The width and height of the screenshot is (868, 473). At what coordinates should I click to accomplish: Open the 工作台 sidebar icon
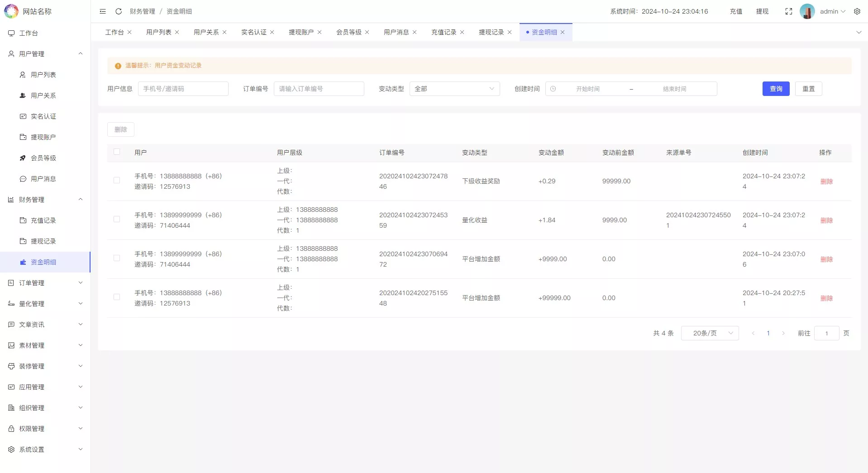point(11,33)
